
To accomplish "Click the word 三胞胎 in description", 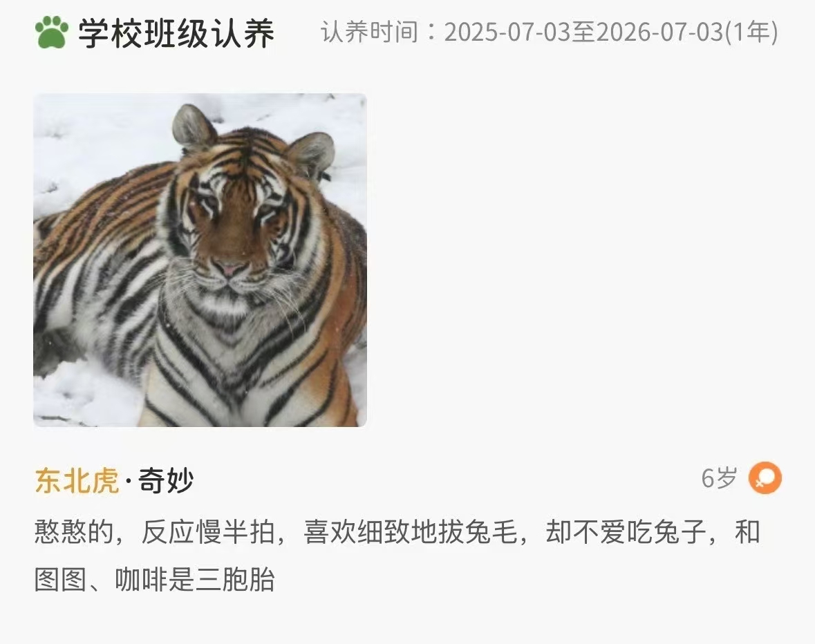I will [234, 580].
